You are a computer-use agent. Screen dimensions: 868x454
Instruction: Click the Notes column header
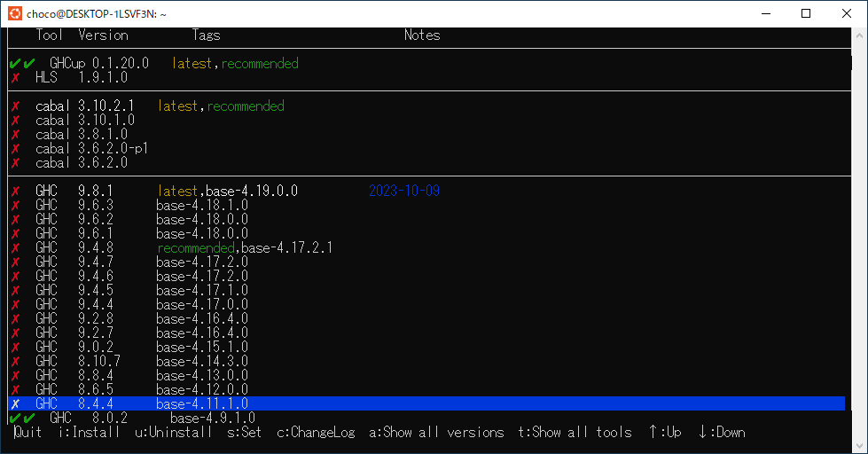tap(422, 35)
